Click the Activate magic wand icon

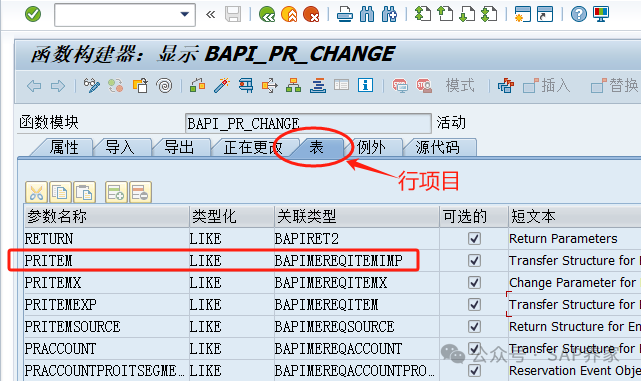(x=222, y=85)
